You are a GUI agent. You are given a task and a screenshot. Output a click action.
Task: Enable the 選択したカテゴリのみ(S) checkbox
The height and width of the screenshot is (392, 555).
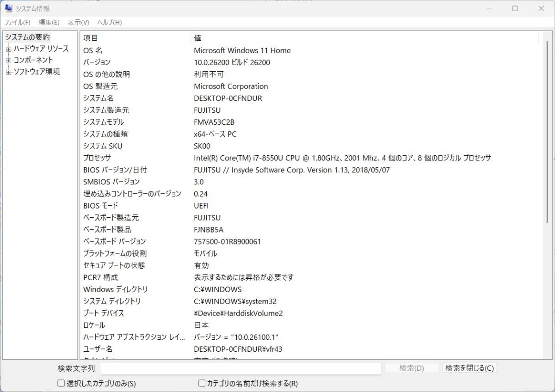[61, 383]
